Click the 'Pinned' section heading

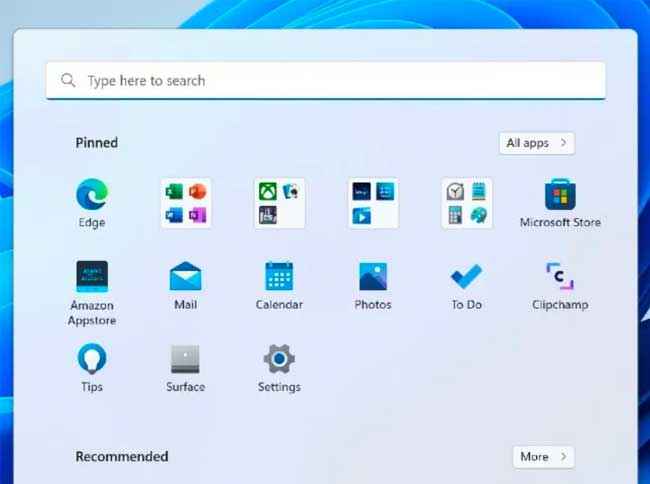[x=97, y=143]
